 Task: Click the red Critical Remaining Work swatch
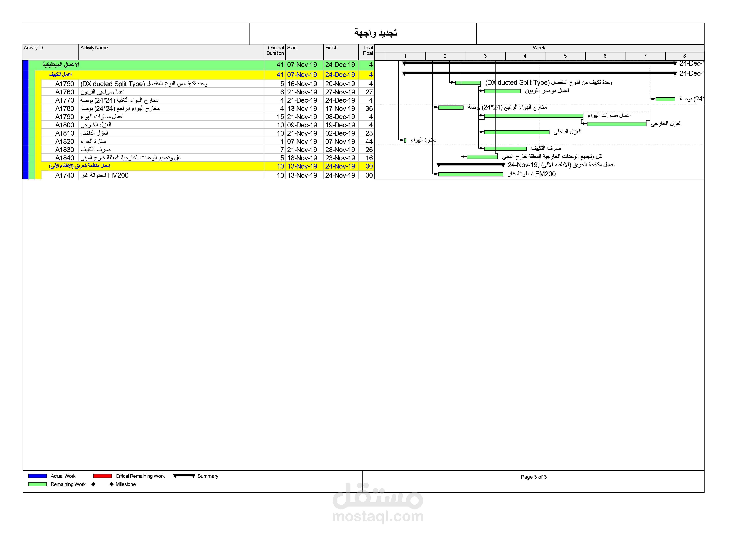coord(102,476)
